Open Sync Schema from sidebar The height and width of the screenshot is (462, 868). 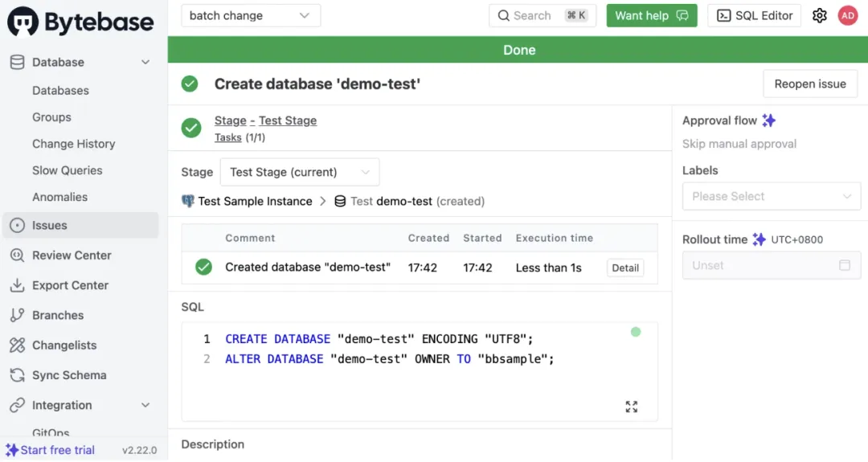click(x=68, y=375)
